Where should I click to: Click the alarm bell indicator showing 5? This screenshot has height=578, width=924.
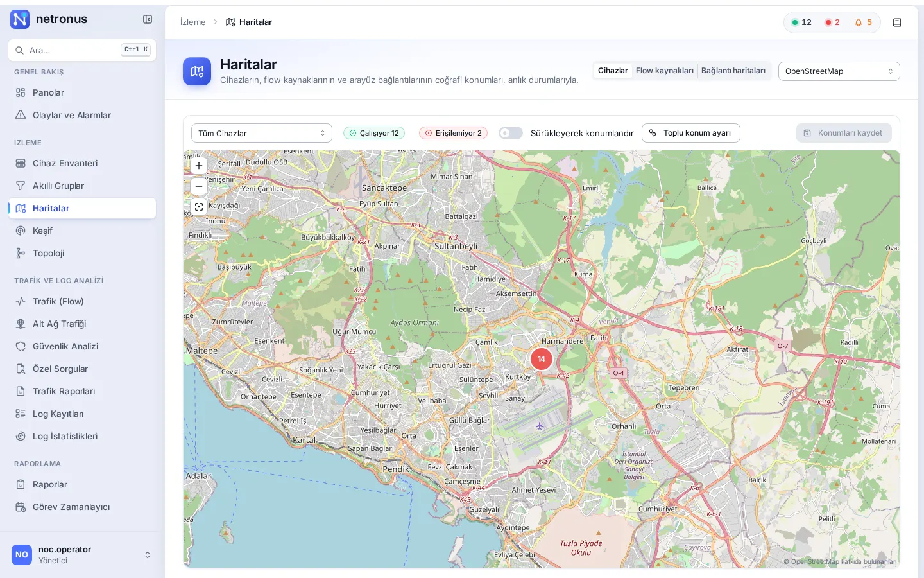tap(863, 22)
